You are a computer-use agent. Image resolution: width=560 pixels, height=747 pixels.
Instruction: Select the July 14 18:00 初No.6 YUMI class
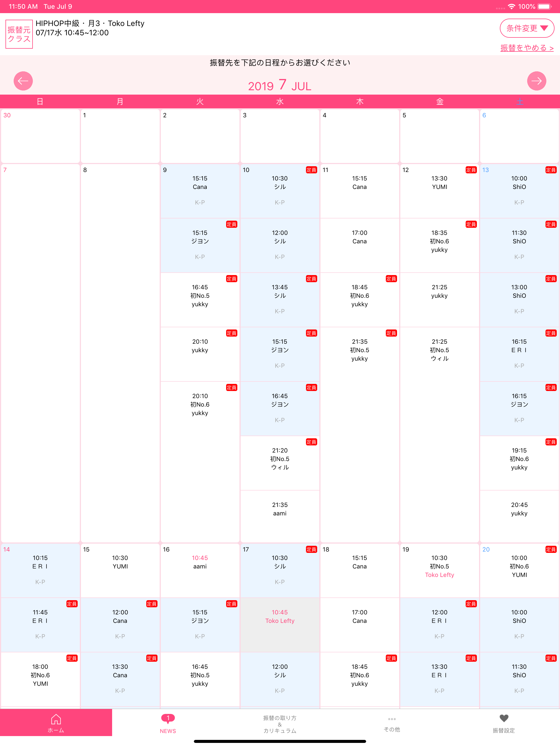tap(40, 679)
